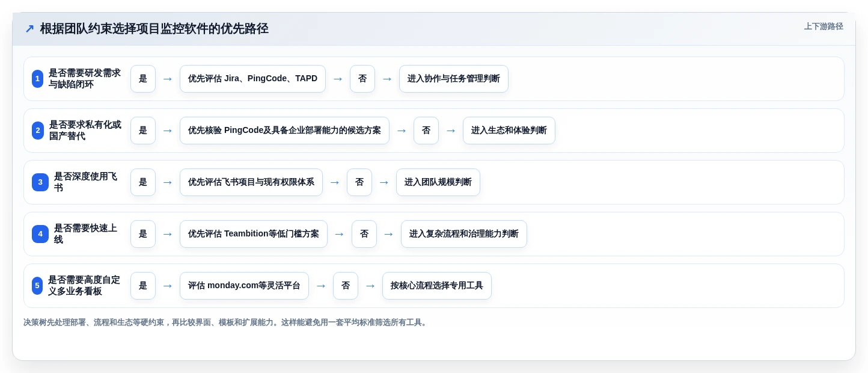Click number badge 3 for 深度使用飞书
This screenshot has width=868, height=373.
coord(40,182)
